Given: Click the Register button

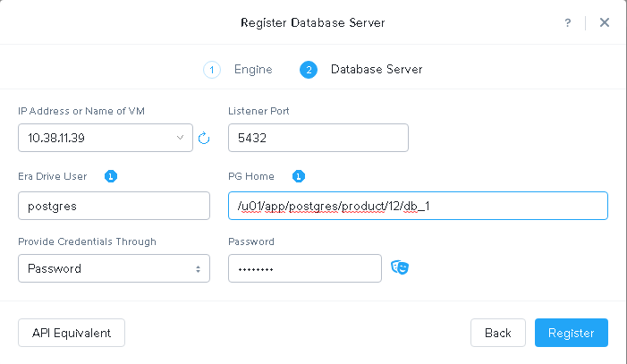Looking at the screenshot, I should coord(572,333).
